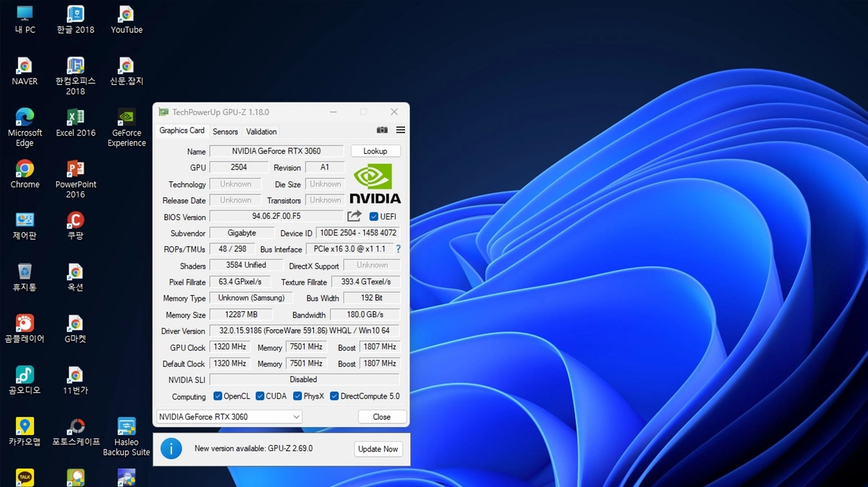Screen dimensions: 868x487
Task: Click the NVIDIA SLI Disabled field
Action: [x=304, y=379]
